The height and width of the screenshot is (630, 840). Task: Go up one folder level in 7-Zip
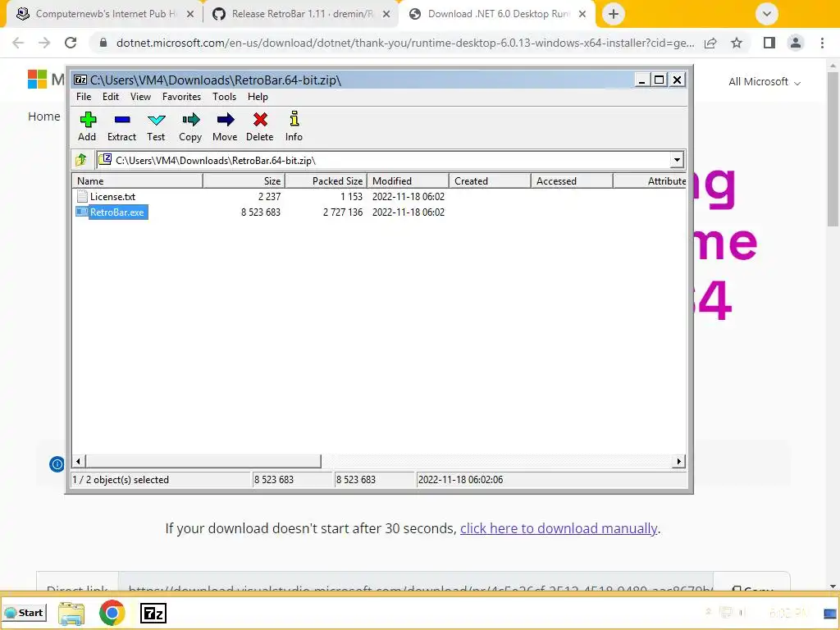tap(81, 160)
